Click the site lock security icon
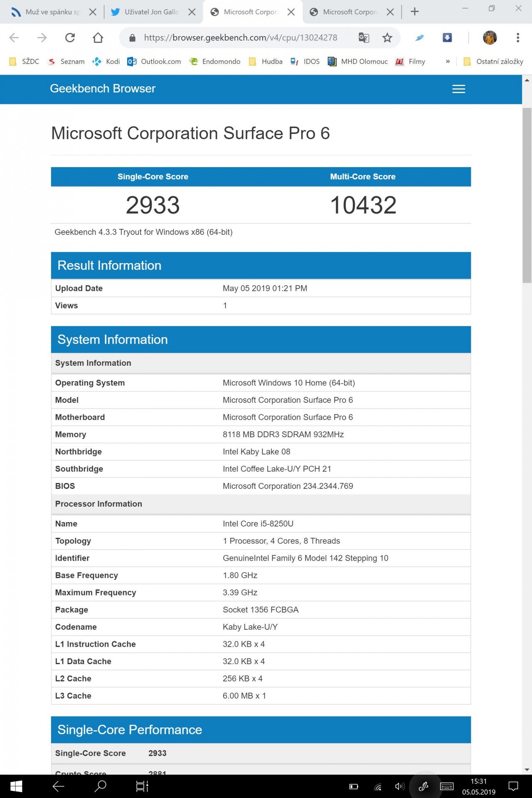532x798 pixels. (x=132, y=38)
